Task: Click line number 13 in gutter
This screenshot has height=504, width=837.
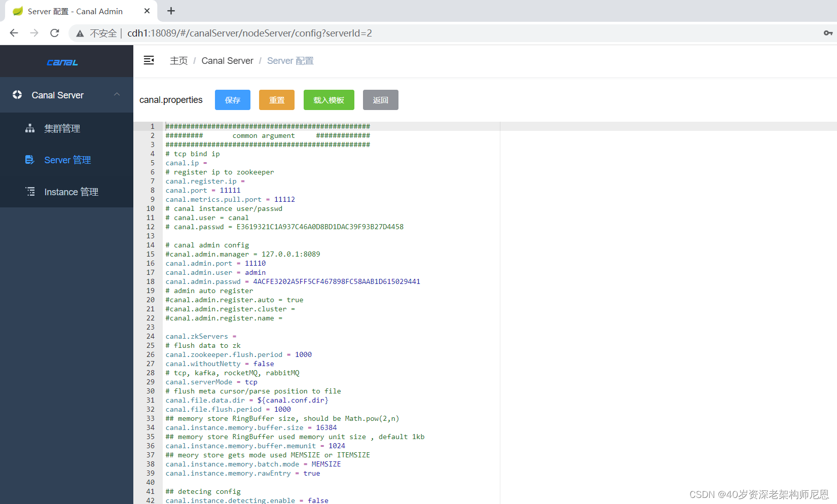Action: (151, 236)
